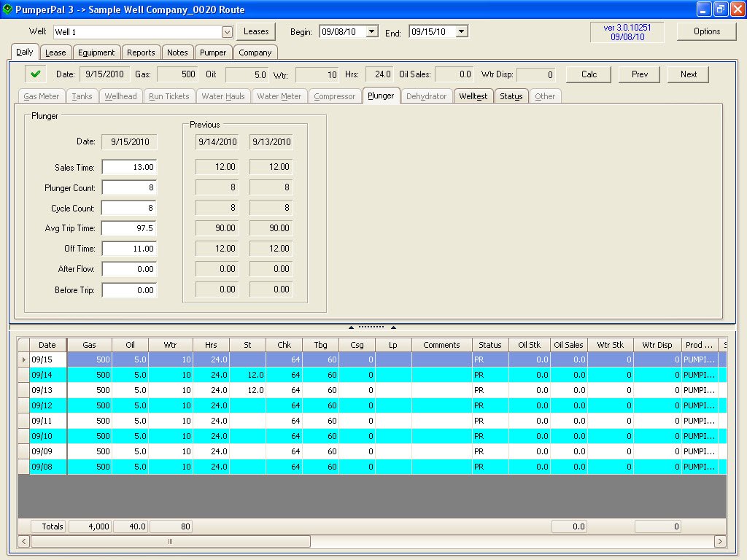Select the 09/10 row date cell
747x560 pixels.
(x=47, y=436)
